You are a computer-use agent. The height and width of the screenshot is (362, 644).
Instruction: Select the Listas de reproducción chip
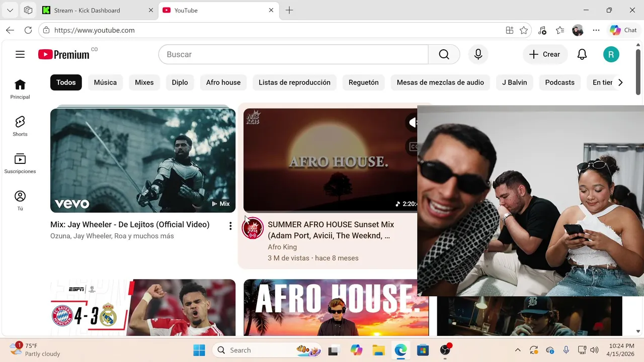tap(295, 82)
